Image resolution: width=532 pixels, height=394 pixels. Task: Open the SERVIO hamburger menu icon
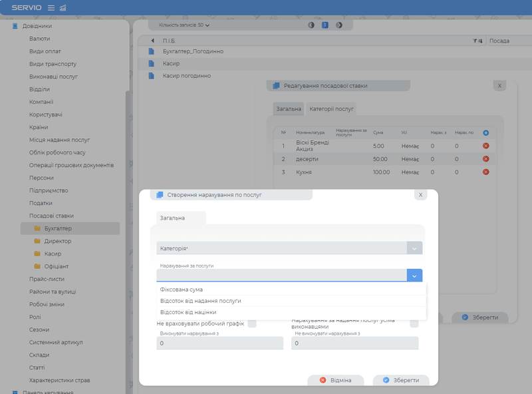tap(51, 7)
